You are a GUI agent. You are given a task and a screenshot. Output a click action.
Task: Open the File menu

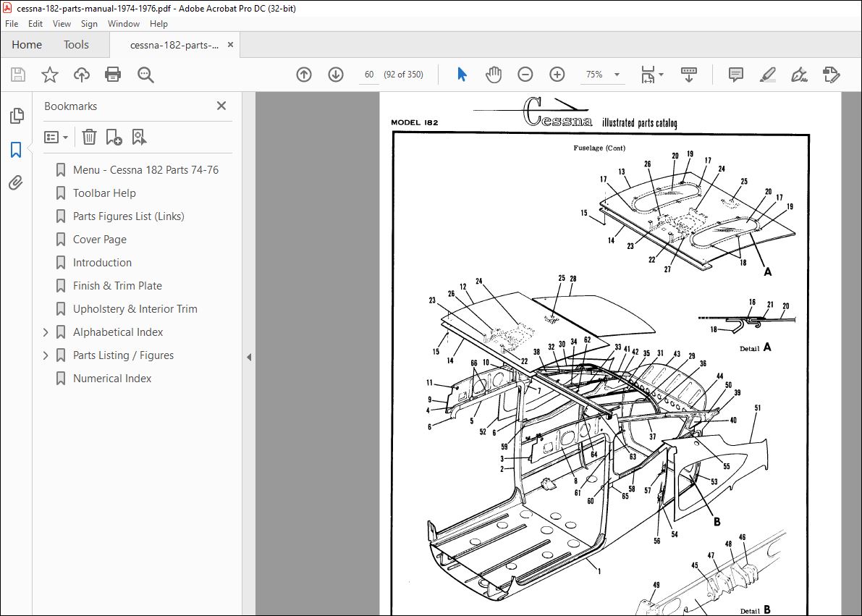coord(12,24)
